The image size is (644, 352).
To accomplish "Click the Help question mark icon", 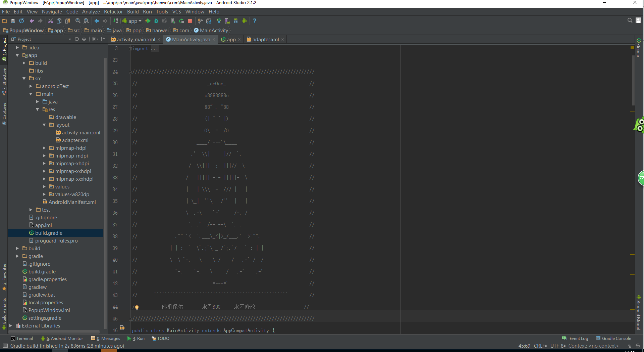I will 255,21.
